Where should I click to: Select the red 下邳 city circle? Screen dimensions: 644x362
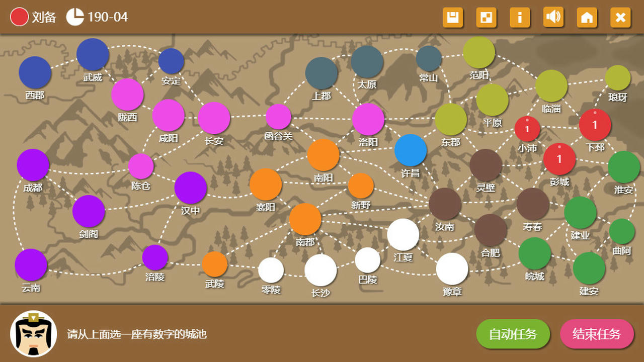click(x=595, y=125)
